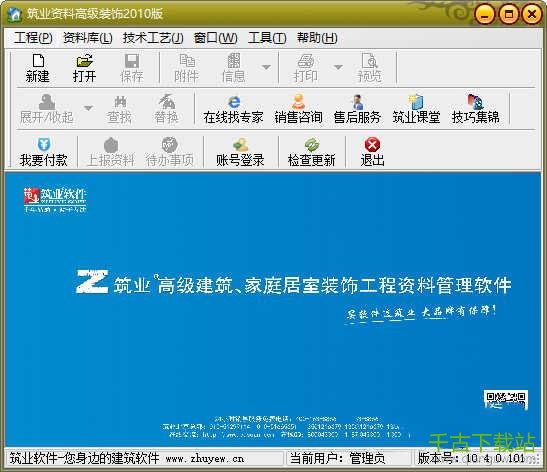Open the dropdown arrow next to 展开/收起
This screenshot has height=472, width=547.
pos(88,108)
